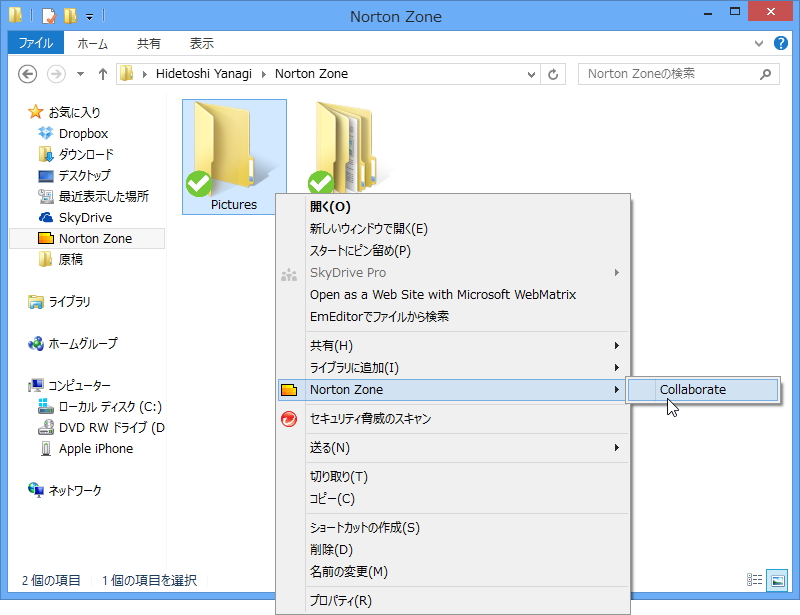Create a new folder from the quick access toolbar
Image resolution: width=800 pixels, height=615 pixels.
(x=70, y=16)
